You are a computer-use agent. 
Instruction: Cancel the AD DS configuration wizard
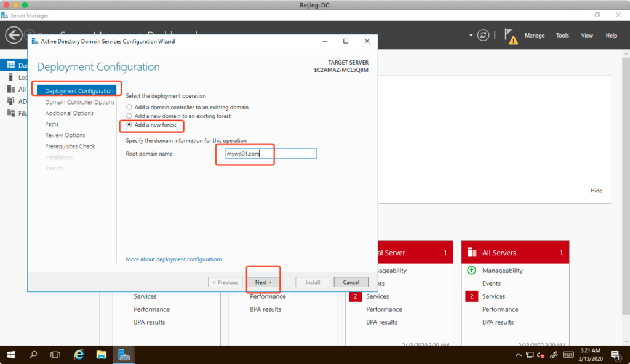tap(351, 282)
